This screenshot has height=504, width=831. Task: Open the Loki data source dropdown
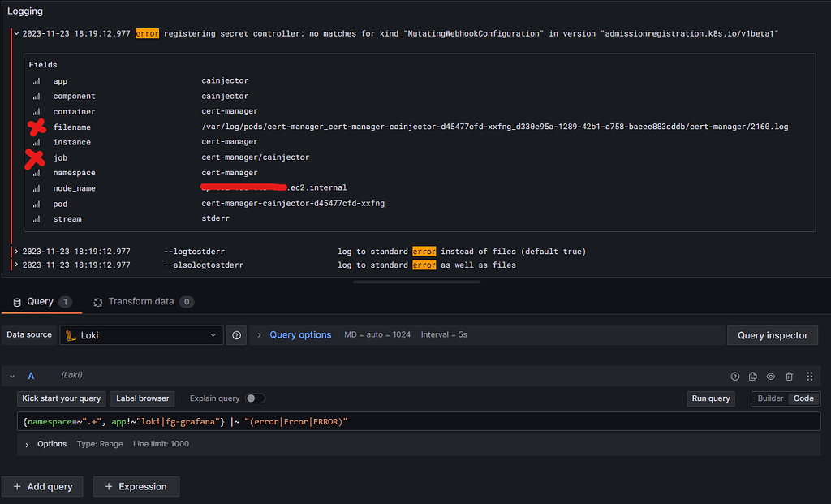(141, 334)
